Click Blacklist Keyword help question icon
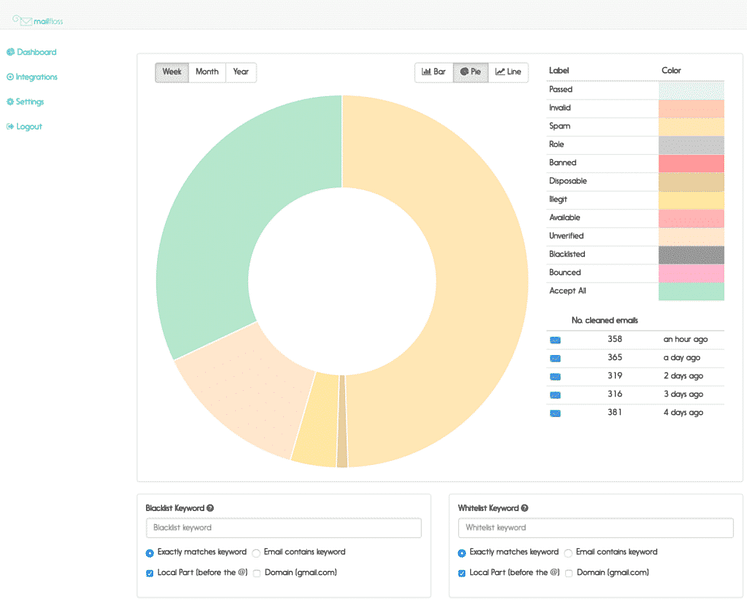Screen dimensions: 747x600 pyautogui.click(x=210, y=508)
